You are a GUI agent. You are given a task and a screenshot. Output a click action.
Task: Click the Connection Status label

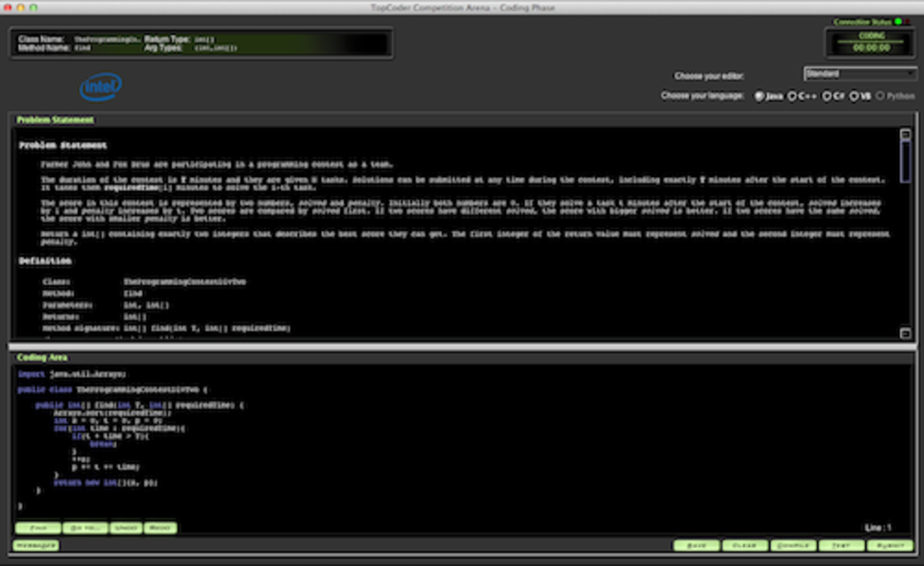[x=862, y=22]
